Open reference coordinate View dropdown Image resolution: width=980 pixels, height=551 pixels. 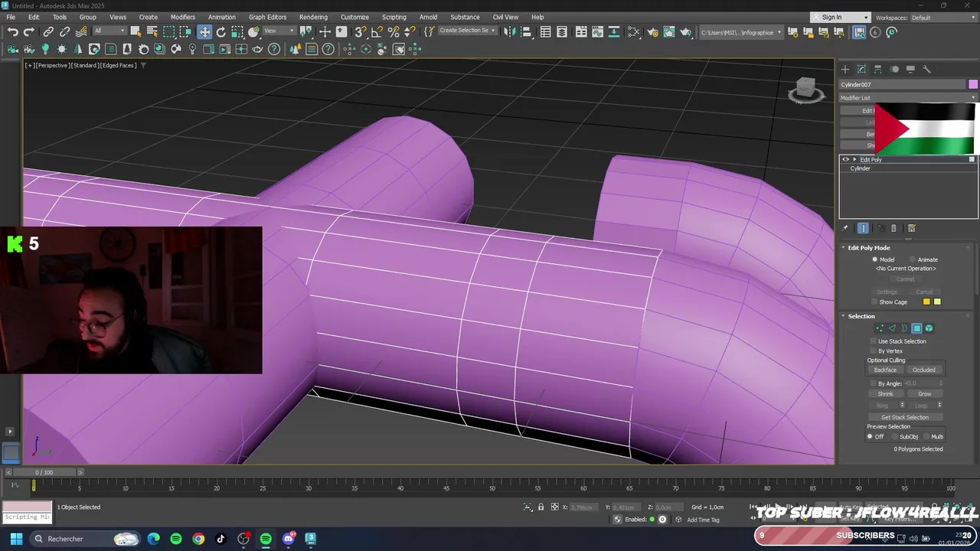(x=279, y=31)
